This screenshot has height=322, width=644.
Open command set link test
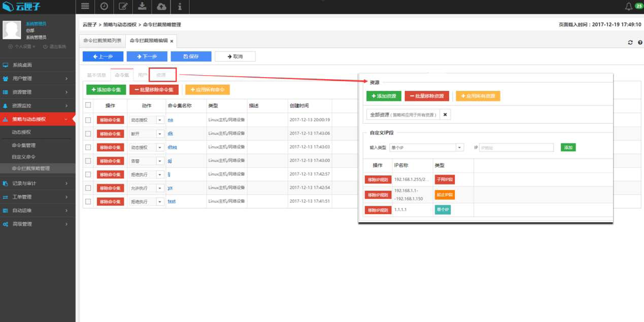[x=172, y=201]
